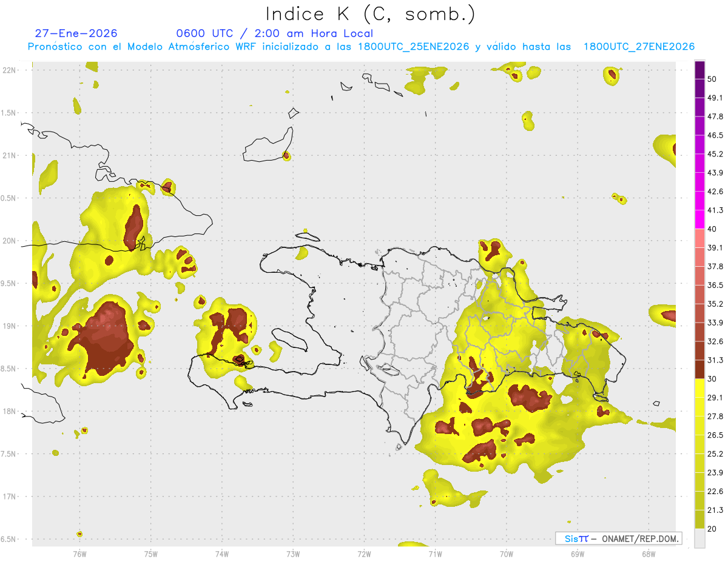This screenshot has height=562, width=728.
Task: Click the longitude label "75W"
Action: pyautogui.click(x=151, y=554)
